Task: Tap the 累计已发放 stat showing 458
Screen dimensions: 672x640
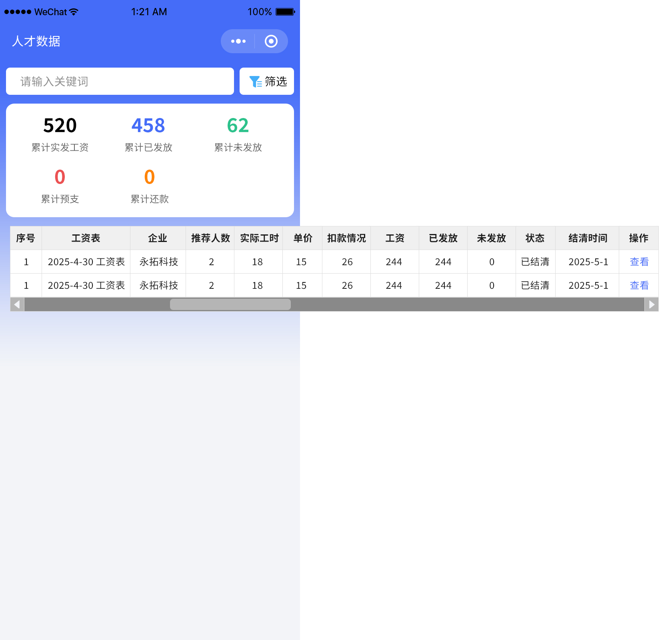Action: (148, 126)
